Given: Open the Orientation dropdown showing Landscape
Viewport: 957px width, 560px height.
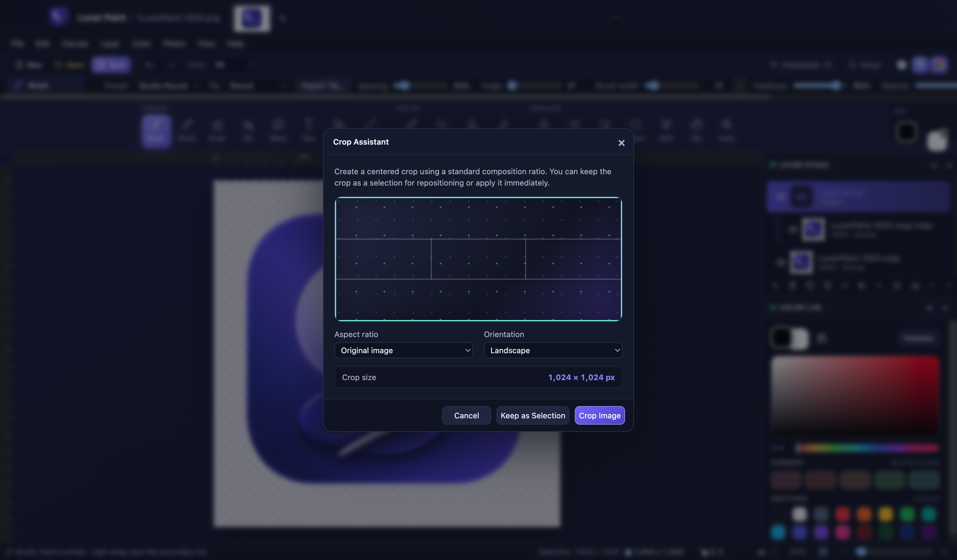Looking at the screenshot, I should pos(553,350).
